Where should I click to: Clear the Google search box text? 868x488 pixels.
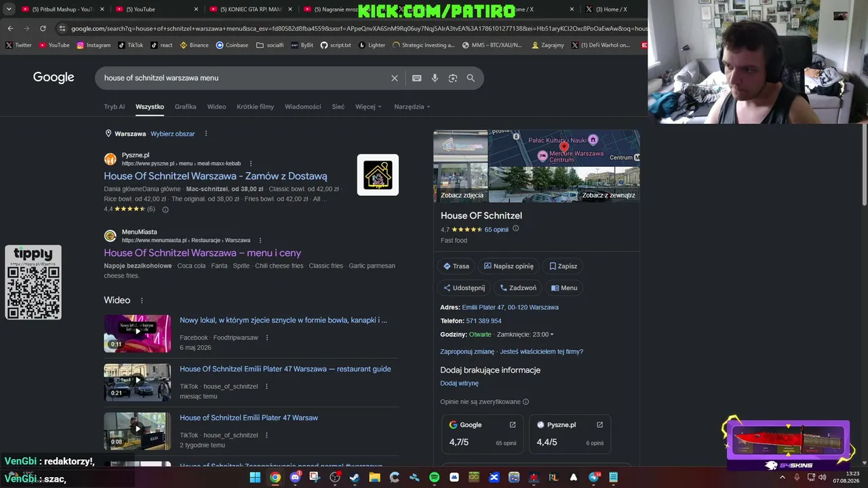[394, 78]
